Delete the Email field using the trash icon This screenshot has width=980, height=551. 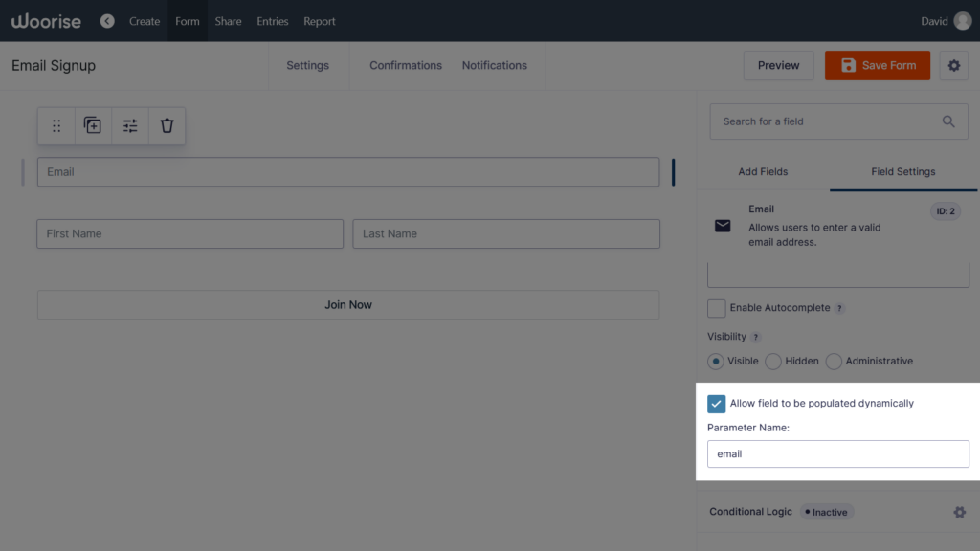pyautogui.click(x=167, y=125)
